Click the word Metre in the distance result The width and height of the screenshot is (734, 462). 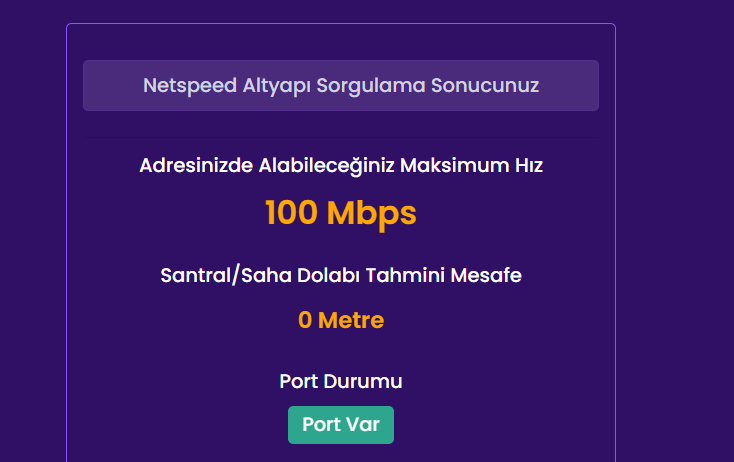(x=351, y=320)
